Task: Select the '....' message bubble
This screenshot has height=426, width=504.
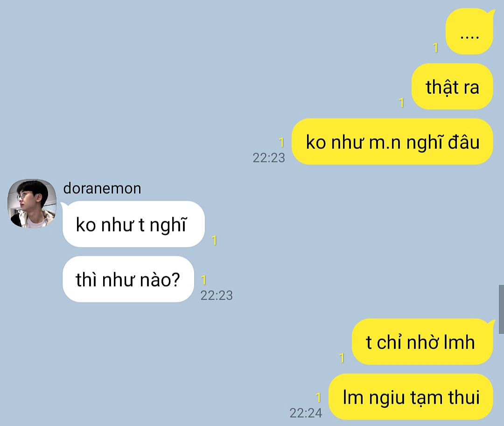Action: (469, 31)
